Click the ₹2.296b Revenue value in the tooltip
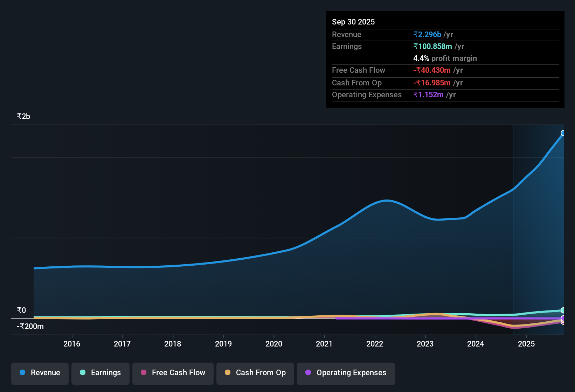Viewport: 575px width, 392px height. [x=427, y=34]
